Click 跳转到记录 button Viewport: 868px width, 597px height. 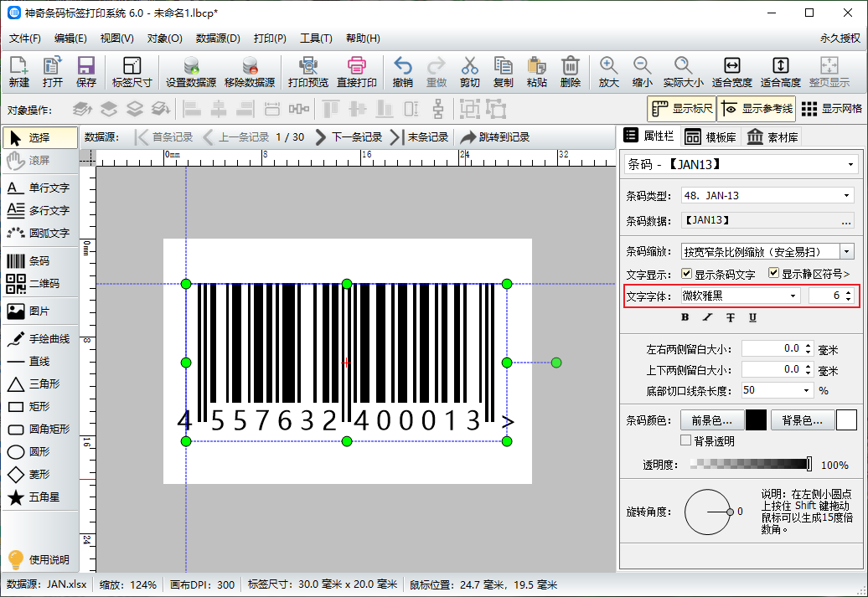tap(495, 137)
